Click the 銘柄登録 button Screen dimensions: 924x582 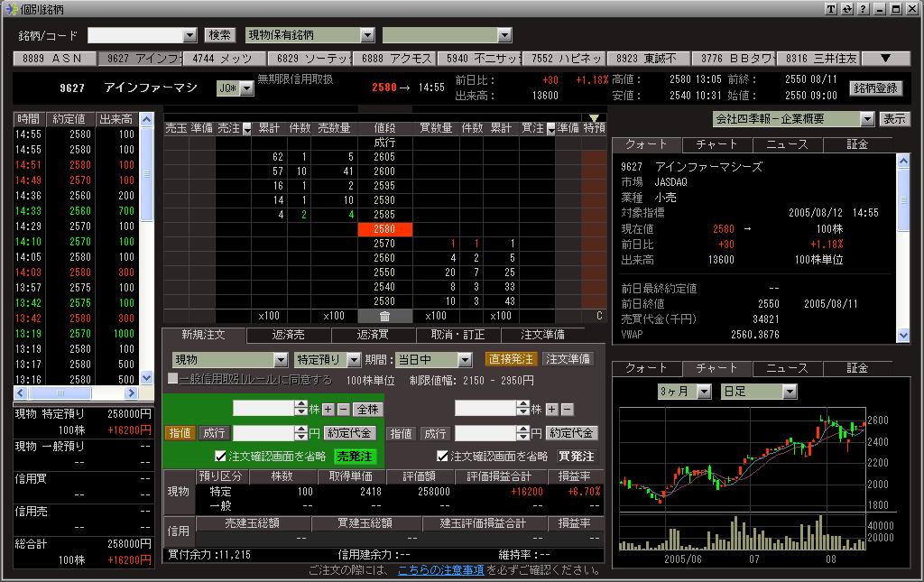click(x=875, y=88)
